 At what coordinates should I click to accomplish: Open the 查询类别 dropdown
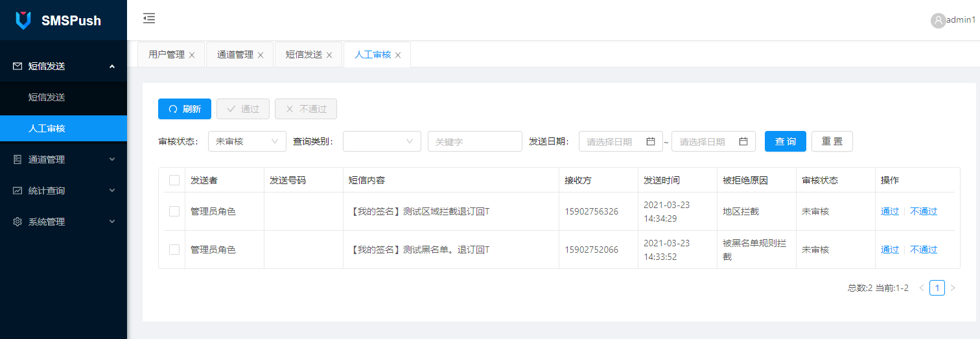(x=382, y=141)
